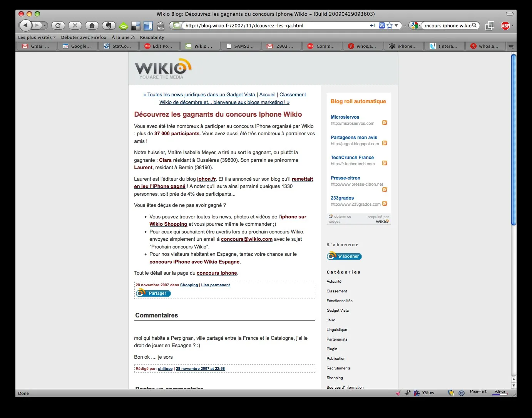Open the back/forward history dropdown arrow
The image size is (532, 418).
[45, 25]
